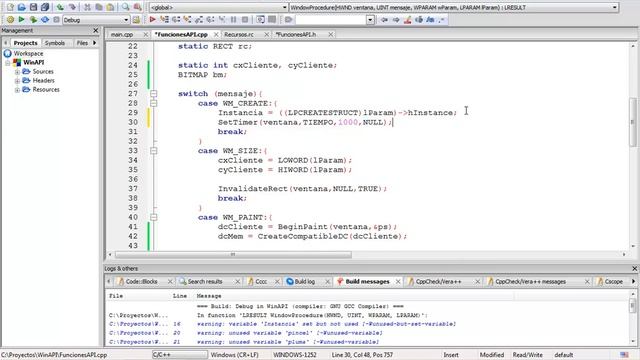Close the Management panel

pos(96,31)
